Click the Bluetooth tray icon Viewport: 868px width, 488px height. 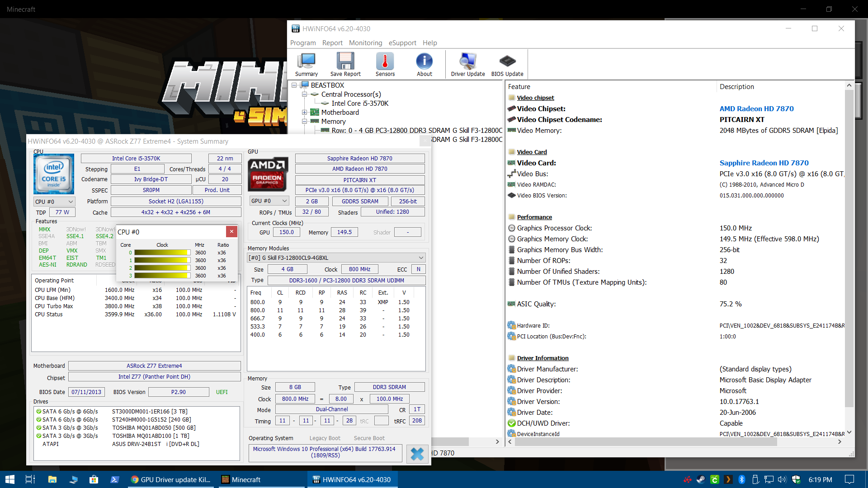click(x=741, y=479)
